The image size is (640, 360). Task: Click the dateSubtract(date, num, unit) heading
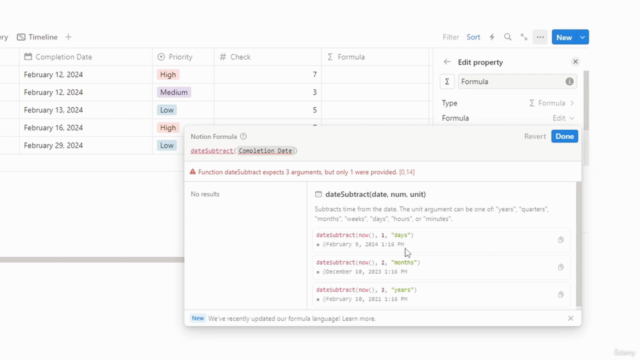click(x=375, y=194)
